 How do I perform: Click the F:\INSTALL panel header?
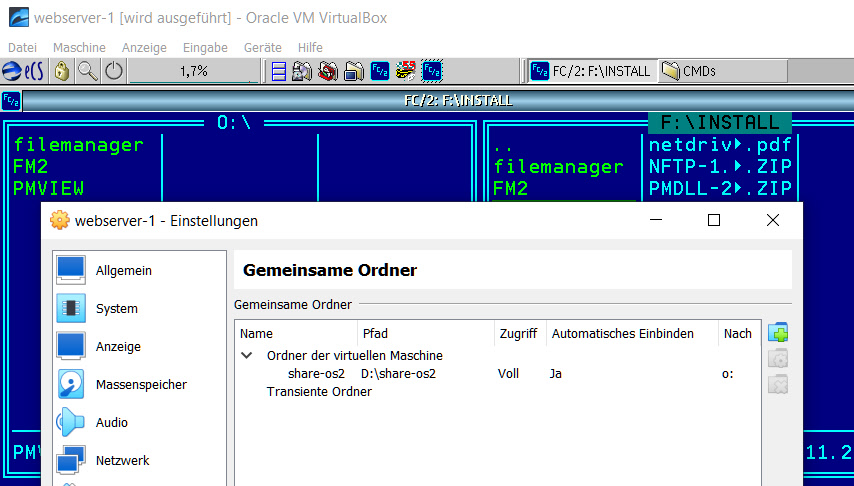719,123
